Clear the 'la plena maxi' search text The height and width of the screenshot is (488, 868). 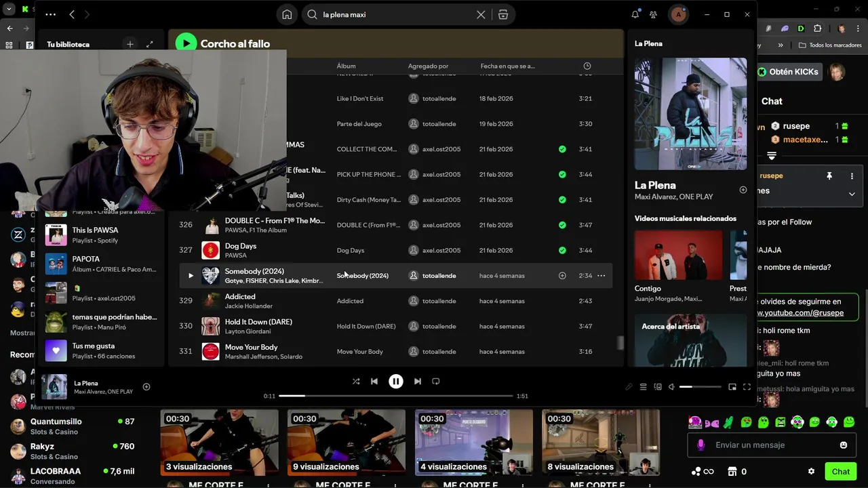click(x=481, y=14)
